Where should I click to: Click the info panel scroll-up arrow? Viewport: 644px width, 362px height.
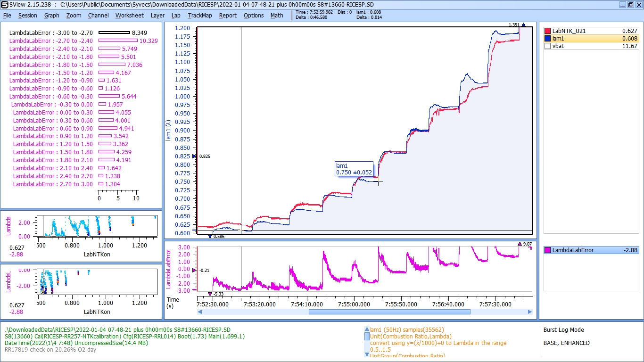pos(367,329)
